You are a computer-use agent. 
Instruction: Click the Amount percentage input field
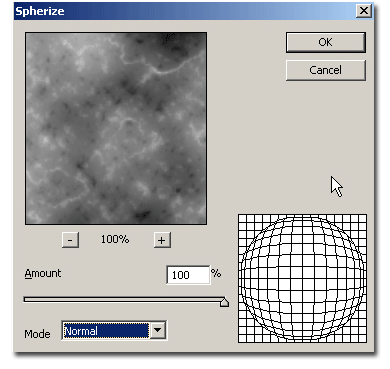click(x=188, y=275)
